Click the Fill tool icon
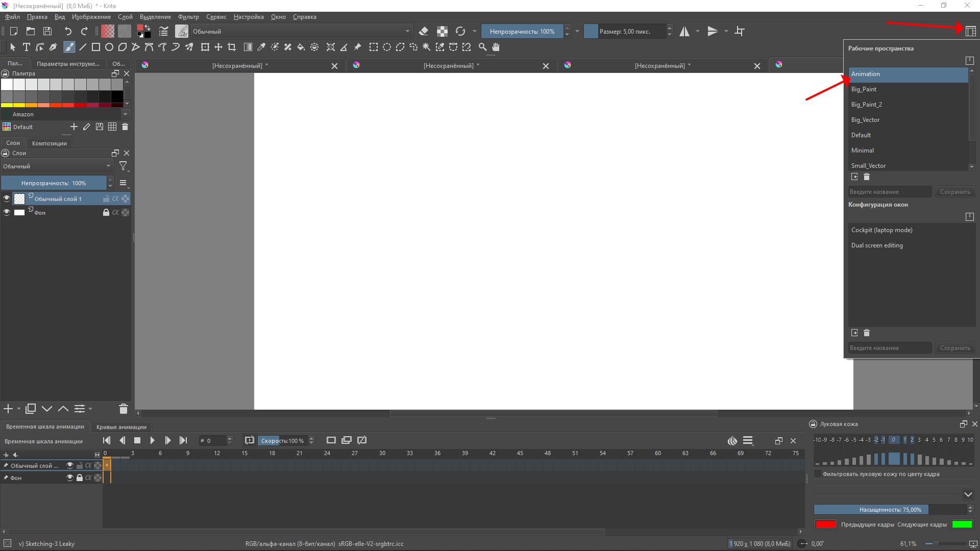This screenshot has height=551, width=980. [x=302, y=47]
